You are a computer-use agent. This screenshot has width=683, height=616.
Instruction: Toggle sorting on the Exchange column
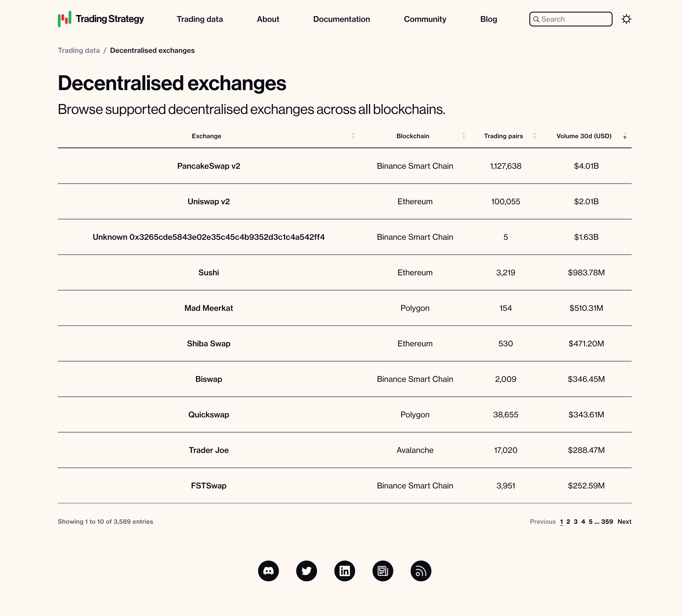pos(353,136)
